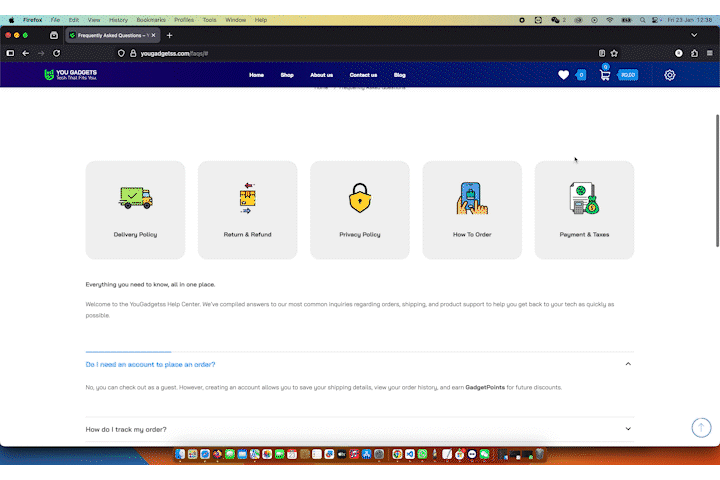Open the How To Order card

pos(472,209)
